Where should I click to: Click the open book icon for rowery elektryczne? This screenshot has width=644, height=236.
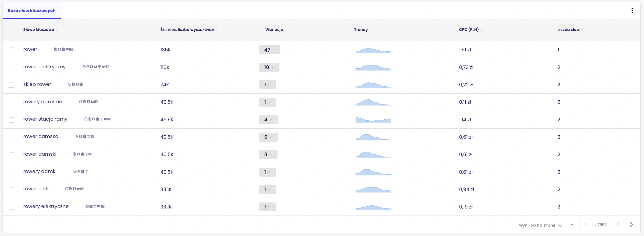103,206
